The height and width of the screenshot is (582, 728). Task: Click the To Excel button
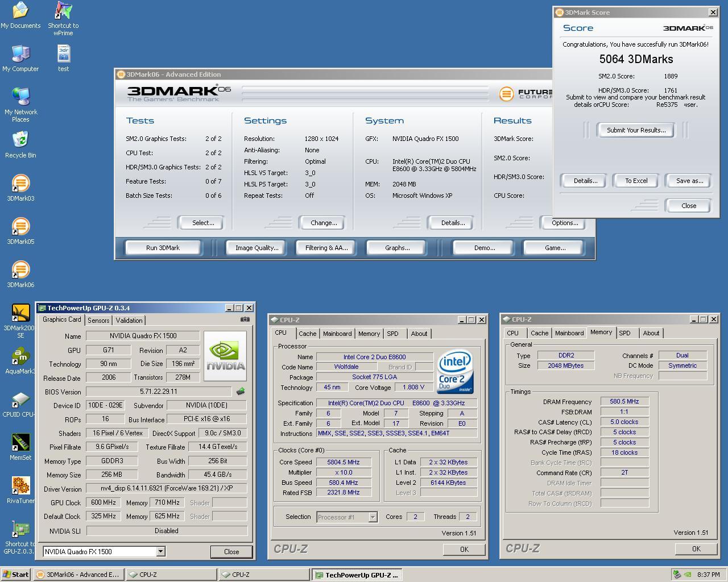636,181
